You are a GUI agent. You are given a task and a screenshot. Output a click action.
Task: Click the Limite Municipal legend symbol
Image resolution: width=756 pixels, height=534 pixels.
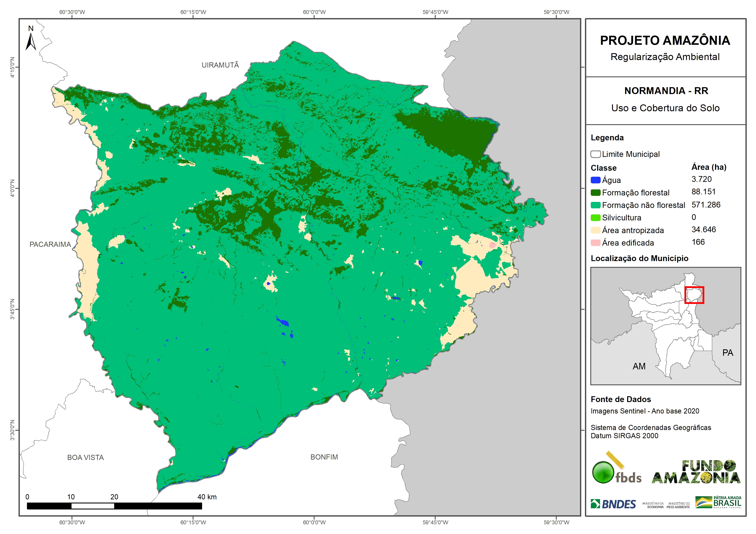pyautogui.click(x=595, y=154)
